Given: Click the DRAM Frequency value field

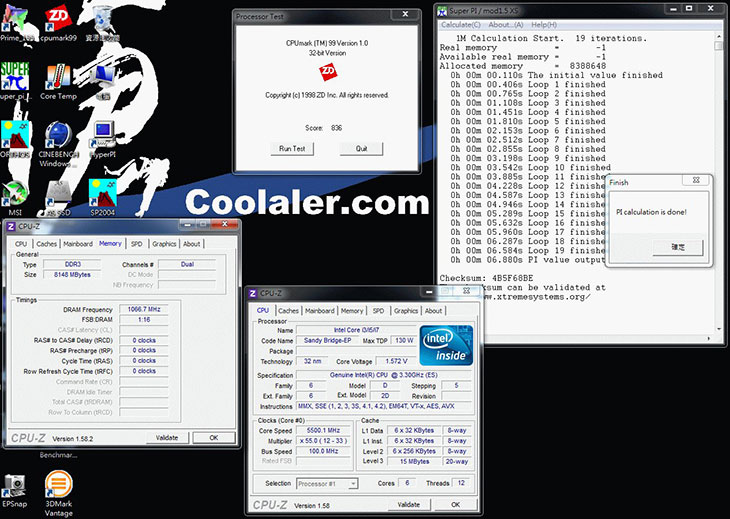Looking at the screenshot, I should coord(144,309).
